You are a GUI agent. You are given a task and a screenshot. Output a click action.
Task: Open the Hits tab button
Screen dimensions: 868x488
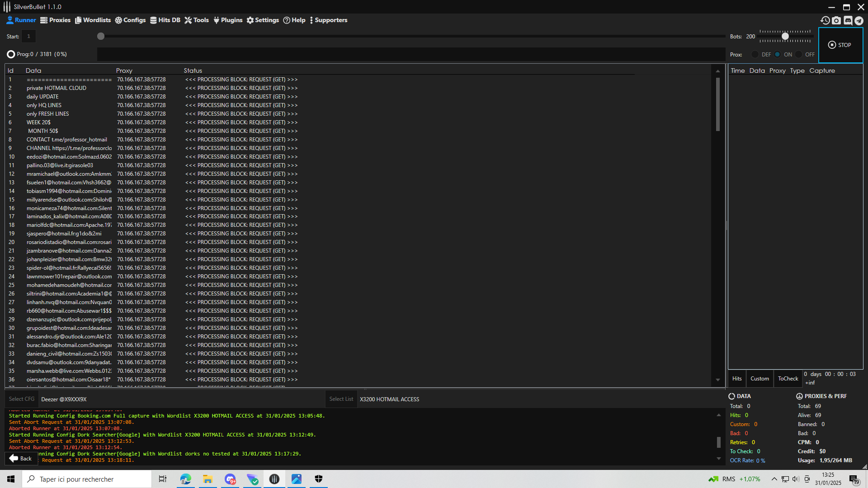coord(737,379)
